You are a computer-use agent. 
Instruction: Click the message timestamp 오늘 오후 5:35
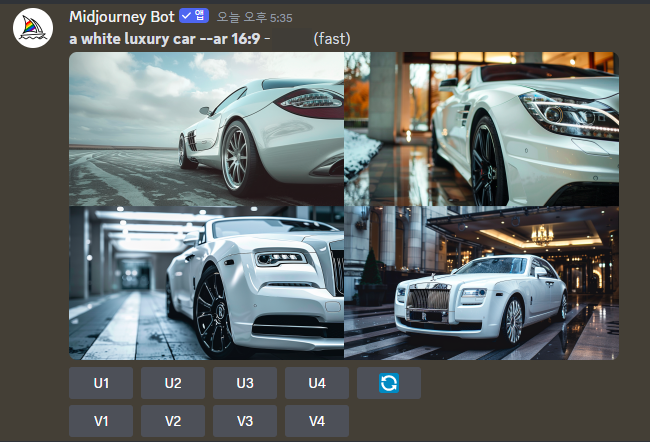point(255,17)
